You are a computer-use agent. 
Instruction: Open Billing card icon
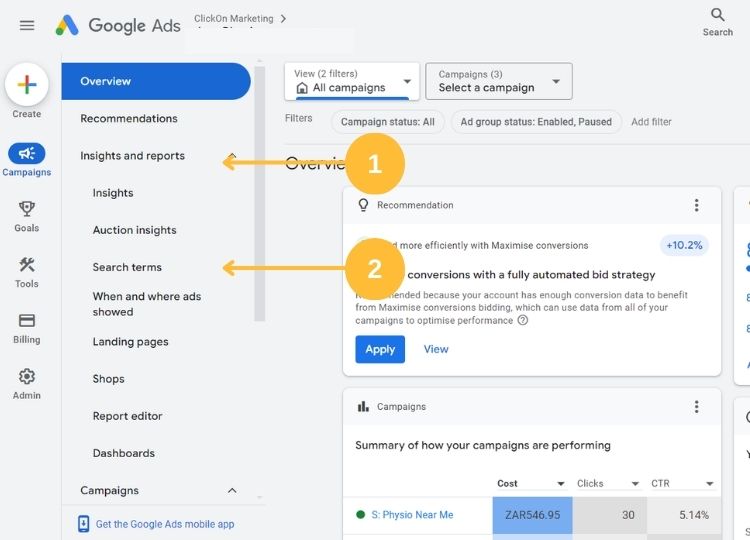27,320
